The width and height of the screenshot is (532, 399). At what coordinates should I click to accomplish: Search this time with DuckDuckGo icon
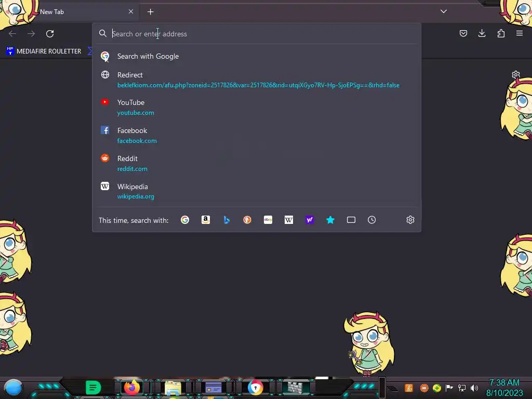[247, 220]
